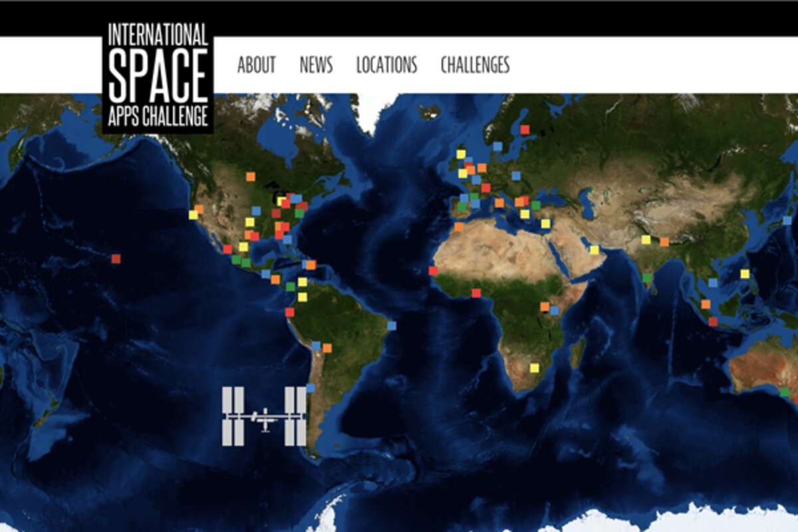The width and height of the screenshot is (798, 532).
Task: Select the red marker in the Pacific Ocean
Action: pyautogui.click(x=116, y=259)
